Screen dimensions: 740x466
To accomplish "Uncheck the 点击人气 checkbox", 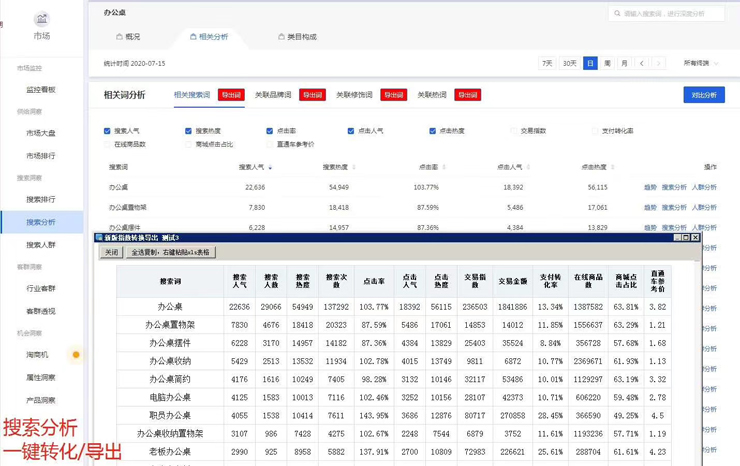I will tap(351, 131).
